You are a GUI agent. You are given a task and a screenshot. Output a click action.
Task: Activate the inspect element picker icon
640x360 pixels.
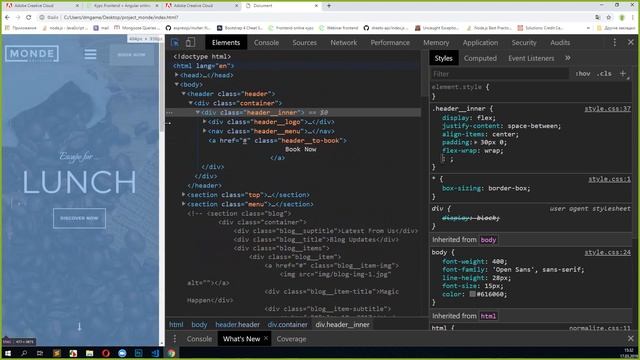175,42
